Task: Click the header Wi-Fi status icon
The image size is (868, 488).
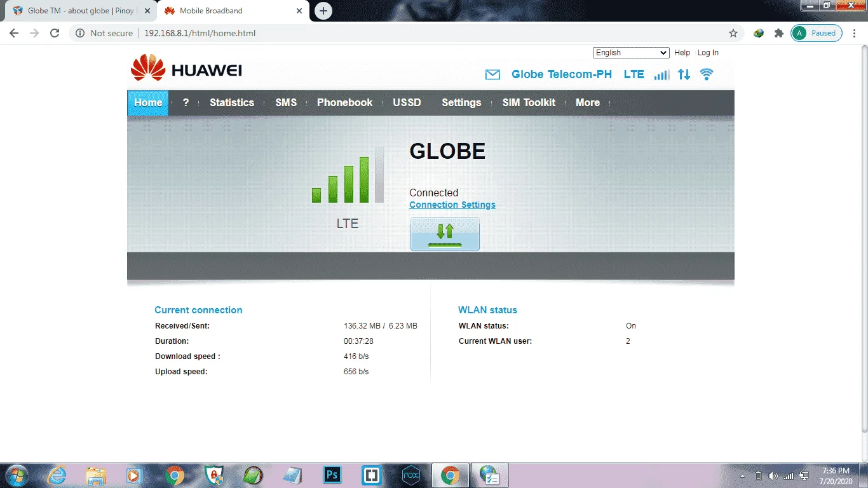Action: 706,74
